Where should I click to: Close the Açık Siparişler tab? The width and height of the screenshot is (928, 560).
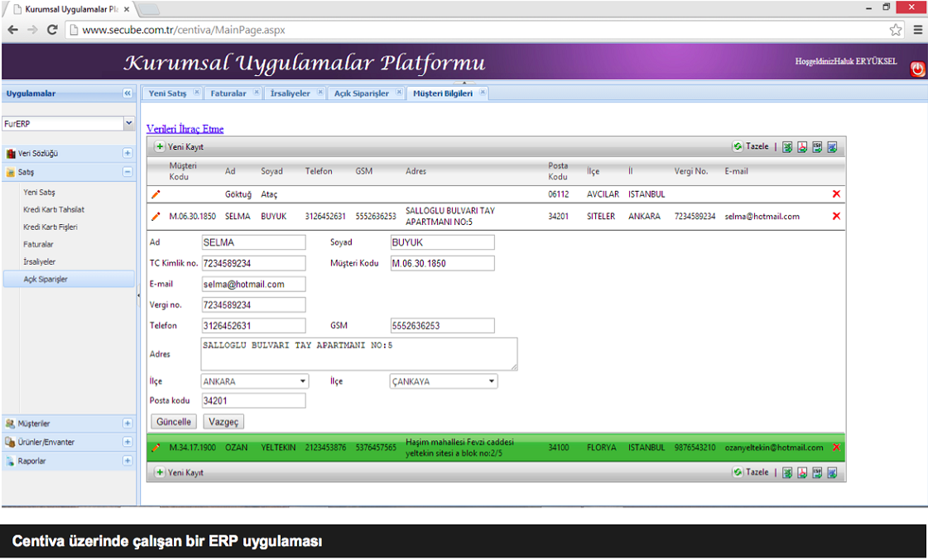point(399,93)
